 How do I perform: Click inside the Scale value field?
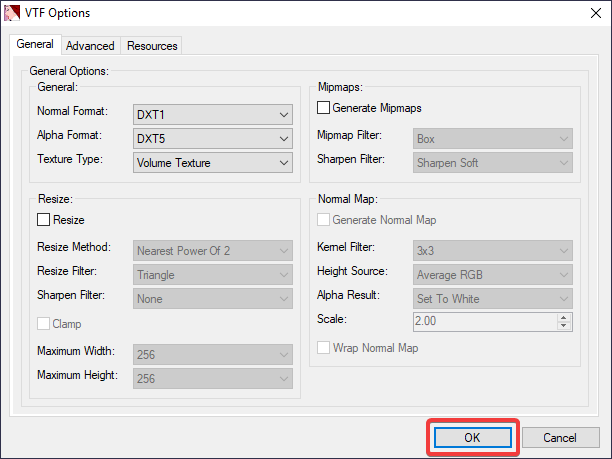(485, 322)
